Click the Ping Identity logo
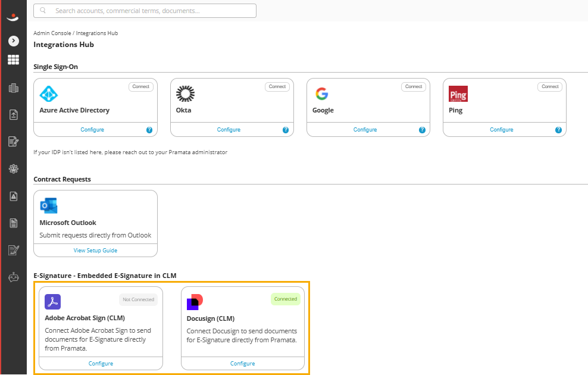The image size is (588, 375). point(458,94)
